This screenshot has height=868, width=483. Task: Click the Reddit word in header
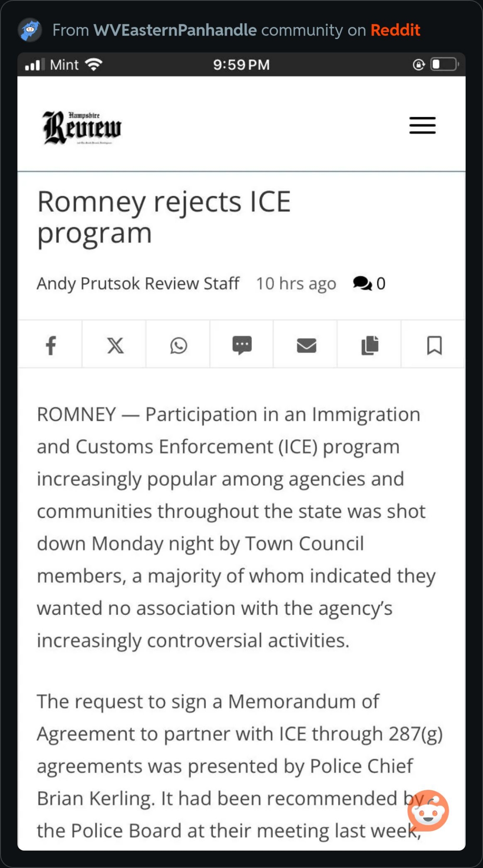pyautogui.click(x=395, y=30)
